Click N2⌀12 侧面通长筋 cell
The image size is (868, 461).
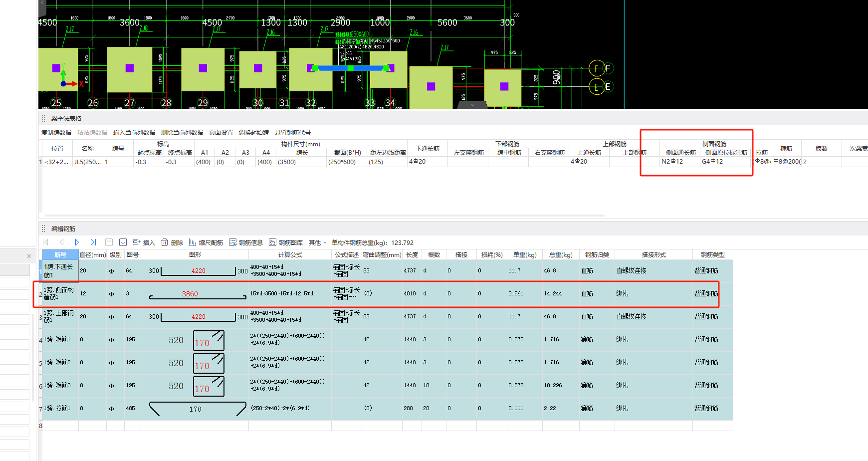coord(679,162)
